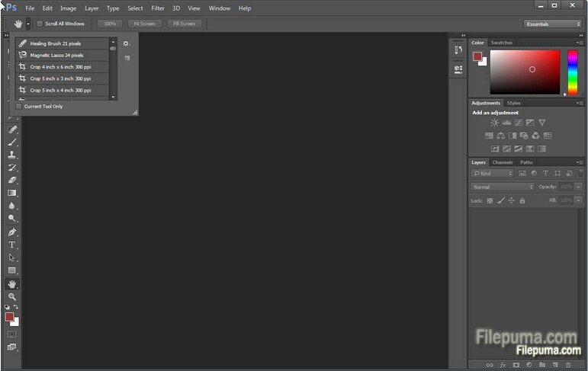
Task: Open tool preset gear menu
Action: (x=127, y=43)
